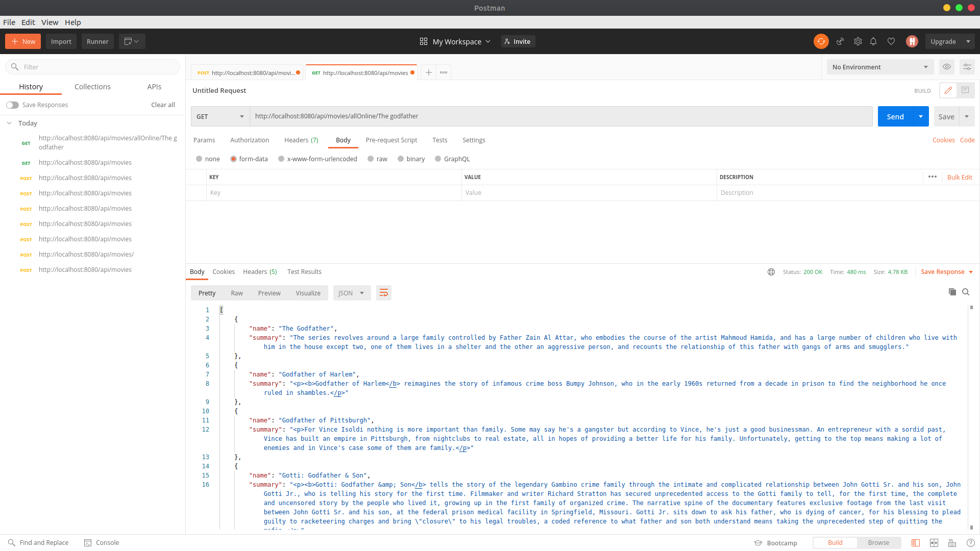Select the binary body radio button
Screen dimensions: 980x551
[x=401, y=159]
